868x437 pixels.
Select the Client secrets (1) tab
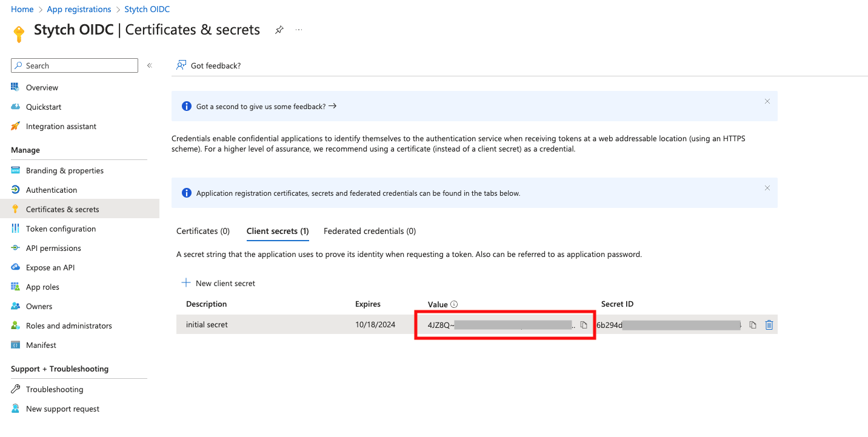pyautogui.click(x=278, y=231)
